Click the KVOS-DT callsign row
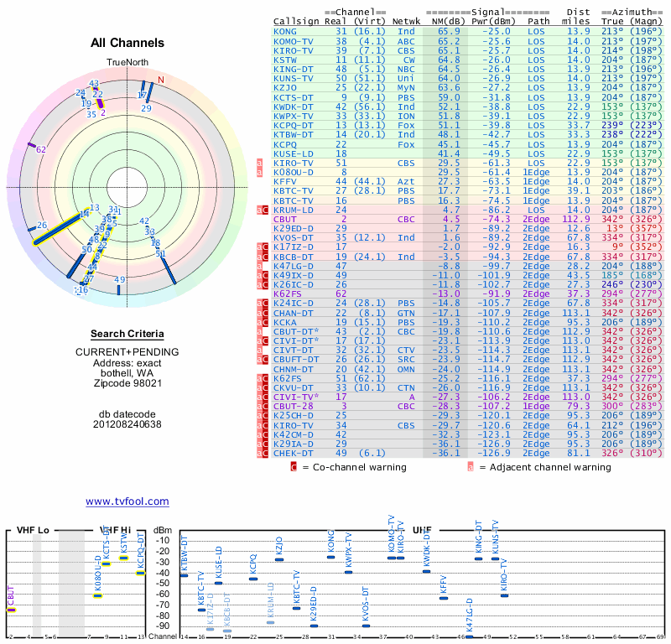Viewport: 671px width, 644px height. (x=468, y=237)
